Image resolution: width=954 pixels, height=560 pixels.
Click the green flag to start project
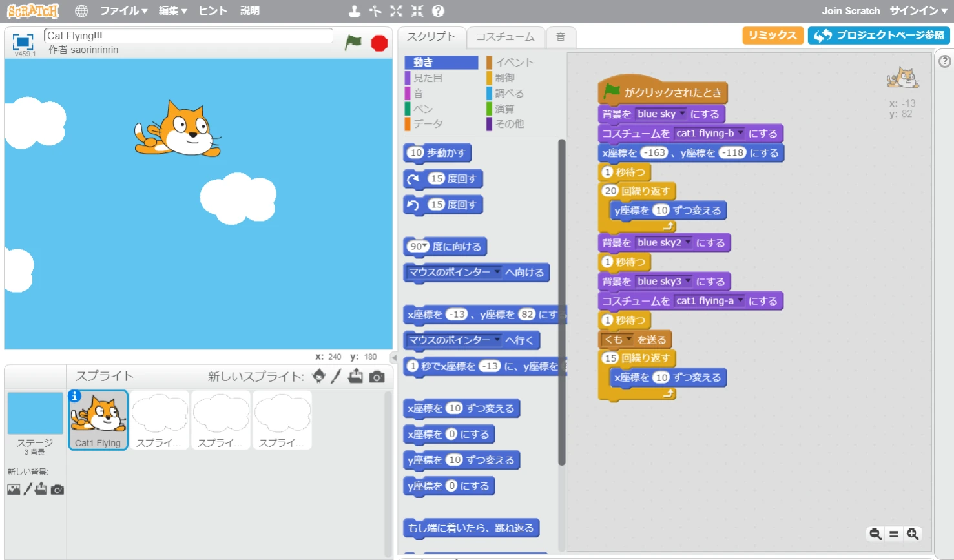(353, 43)
